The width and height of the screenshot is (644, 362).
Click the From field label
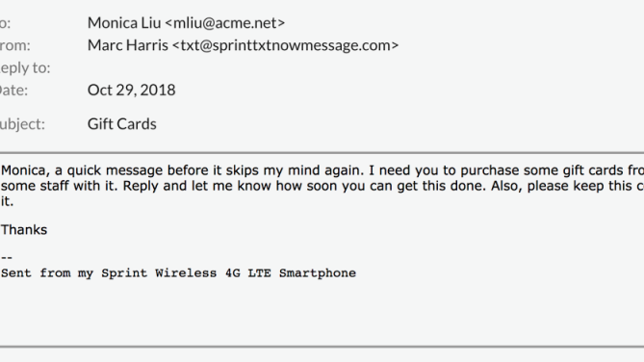point(14,45)
